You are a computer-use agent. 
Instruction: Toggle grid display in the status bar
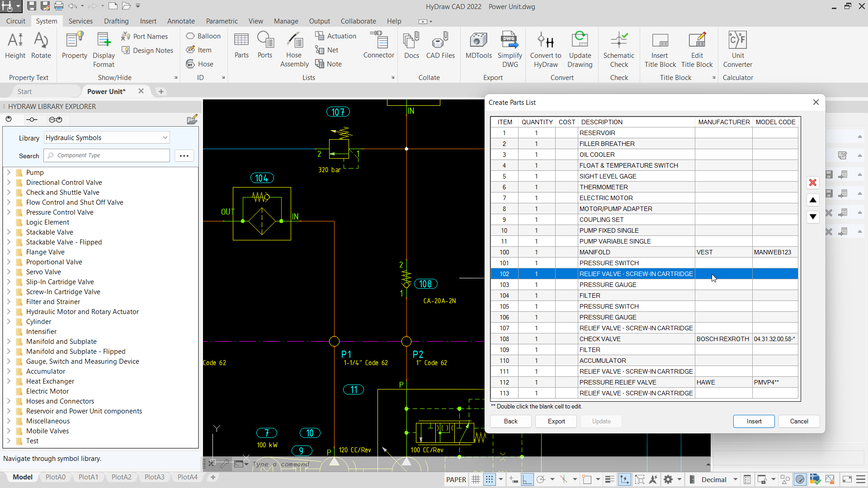pyautogui.click(x=476, y=479)
